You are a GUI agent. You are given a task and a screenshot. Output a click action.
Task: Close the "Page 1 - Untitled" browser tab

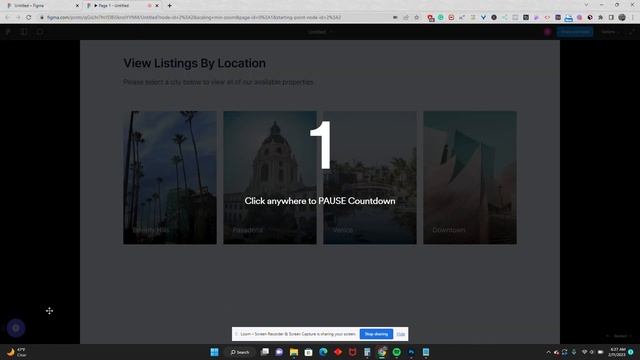[157, 6]
